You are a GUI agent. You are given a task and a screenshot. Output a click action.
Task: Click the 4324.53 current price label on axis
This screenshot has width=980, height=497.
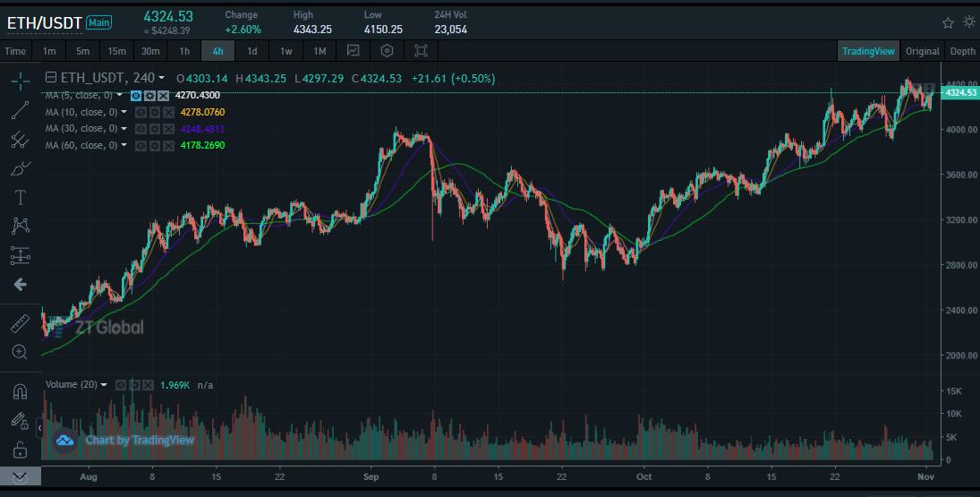point(959,92)
